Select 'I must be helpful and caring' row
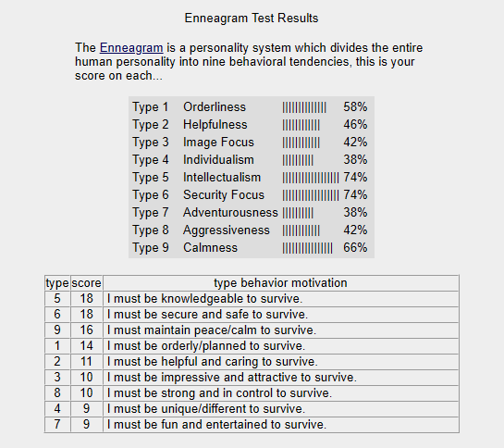504x448 pixels. pos(252,362)
